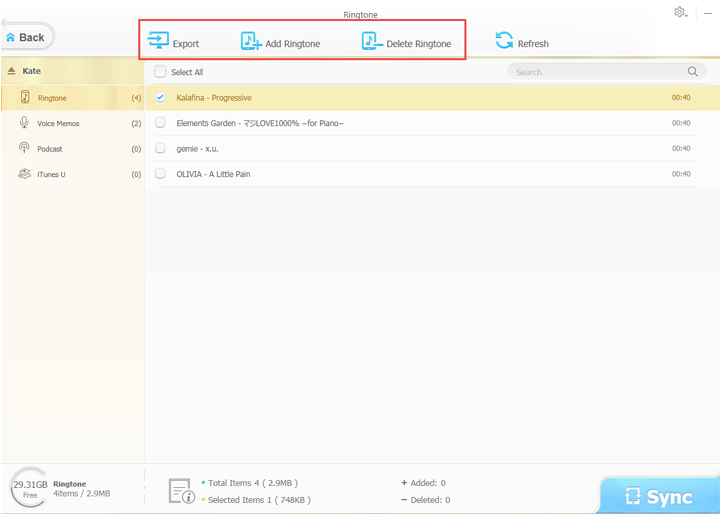Click the Add Ringtone label
The image size is (723, 516).
(x=293, y=44)
